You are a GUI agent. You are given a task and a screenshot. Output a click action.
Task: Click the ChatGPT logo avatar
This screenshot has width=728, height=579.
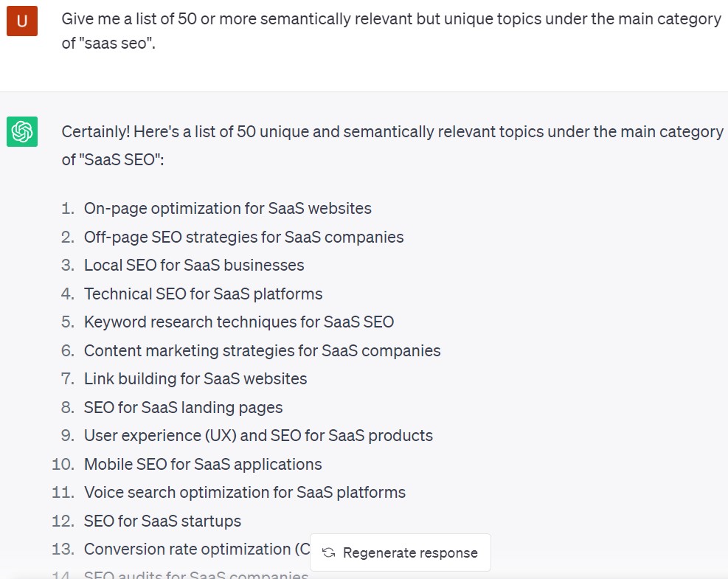(x=22, y=131)
